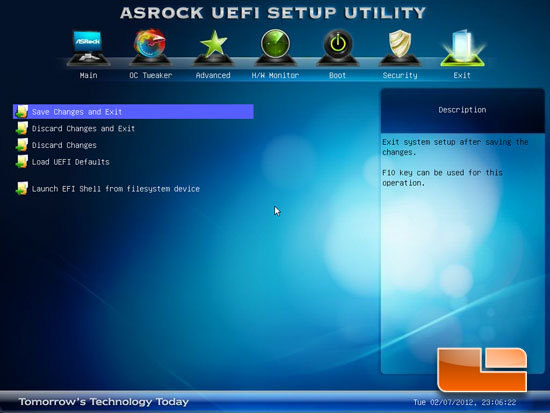Open the OC Tweaker icon
Screen dimensions: 550x413
[150, 47]
